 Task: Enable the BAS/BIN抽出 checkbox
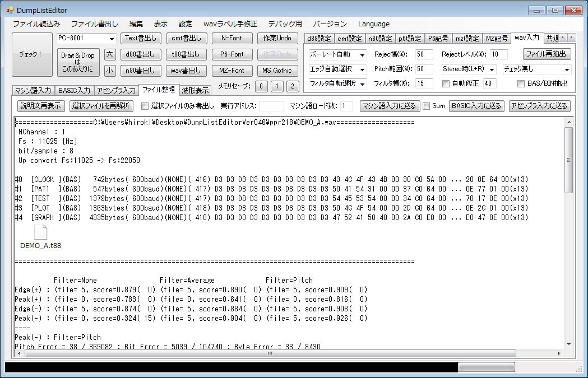click(521, 83)
